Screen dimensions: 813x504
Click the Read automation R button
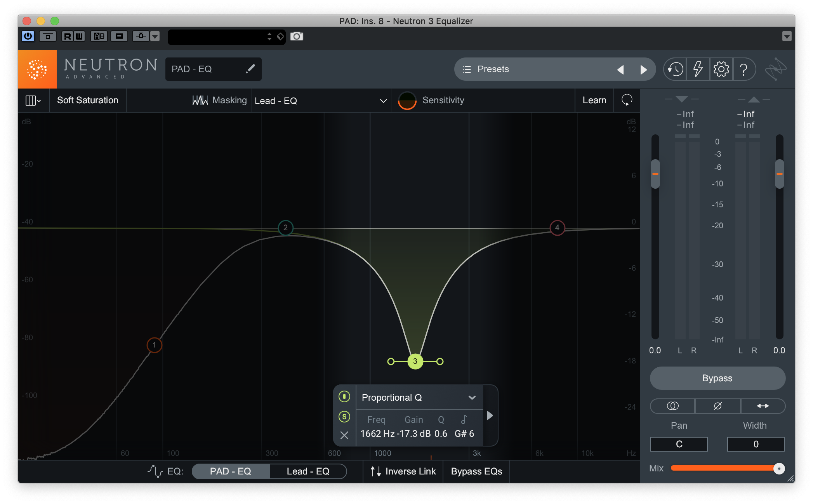coord(67,36)
